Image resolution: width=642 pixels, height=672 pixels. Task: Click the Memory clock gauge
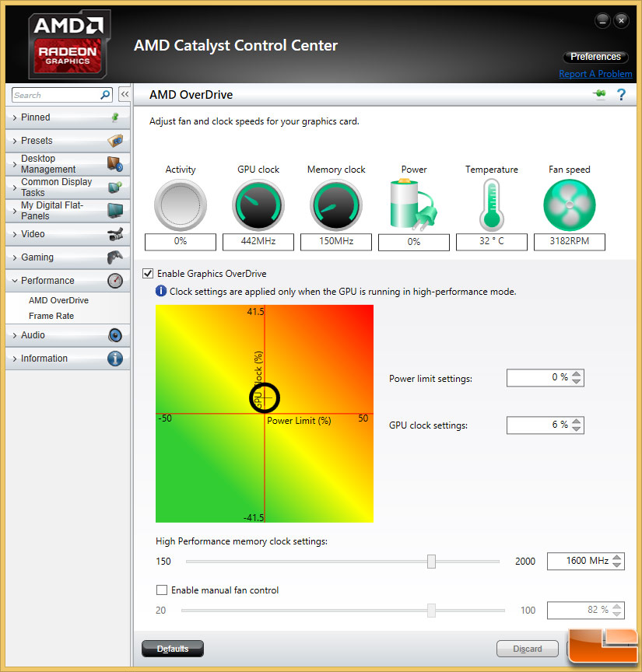click(336, 205)
